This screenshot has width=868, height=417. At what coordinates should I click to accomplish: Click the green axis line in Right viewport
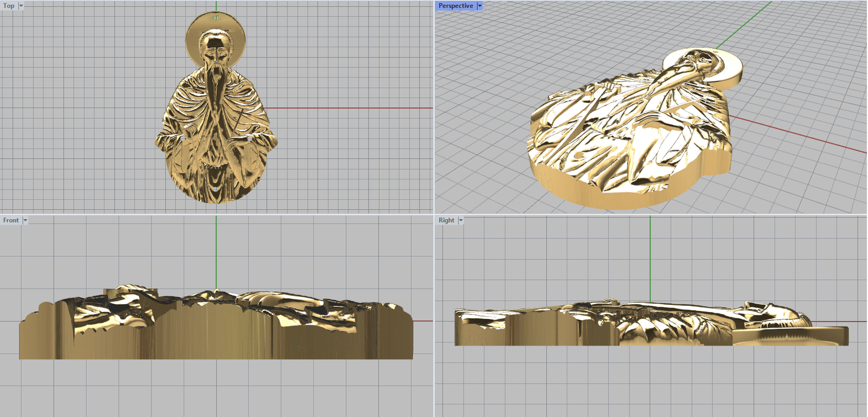point(650,255)
